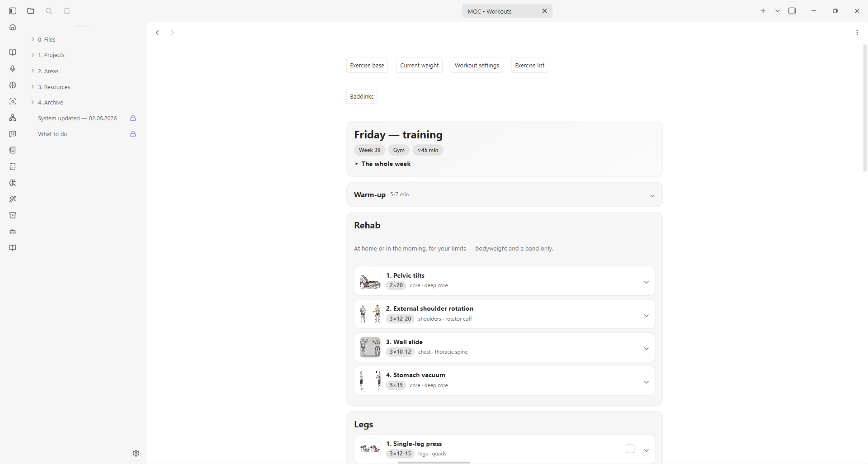This screenshot has width=868, height=464.
Task: Click the home icon in the ribbon
Action: coord(13,27)
